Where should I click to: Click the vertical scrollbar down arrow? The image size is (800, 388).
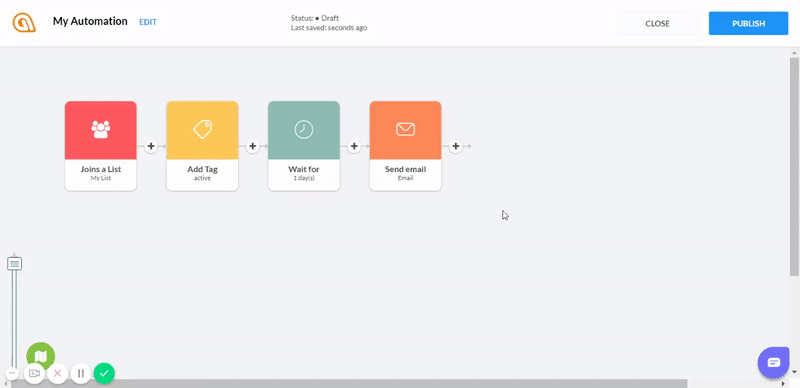[794, 372]
